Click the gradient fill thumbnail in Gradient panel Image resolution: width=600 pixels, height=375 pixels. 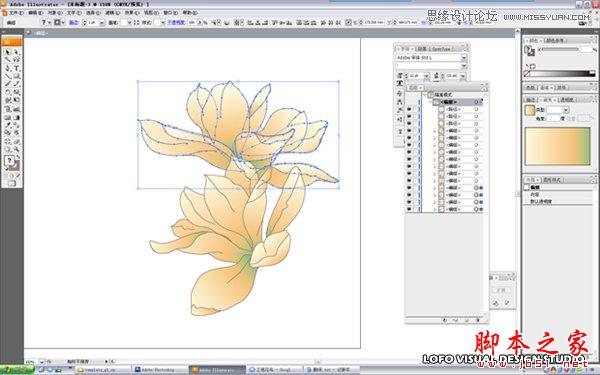[x=529, y=110]
